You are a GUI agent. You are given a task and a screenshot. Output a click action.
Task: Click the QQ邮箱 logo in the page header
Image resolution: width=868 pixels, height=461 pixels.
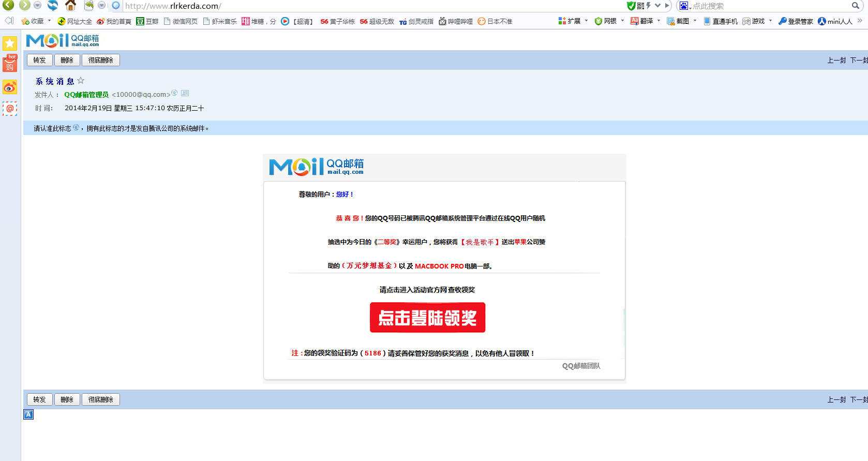tap(63, 40)
